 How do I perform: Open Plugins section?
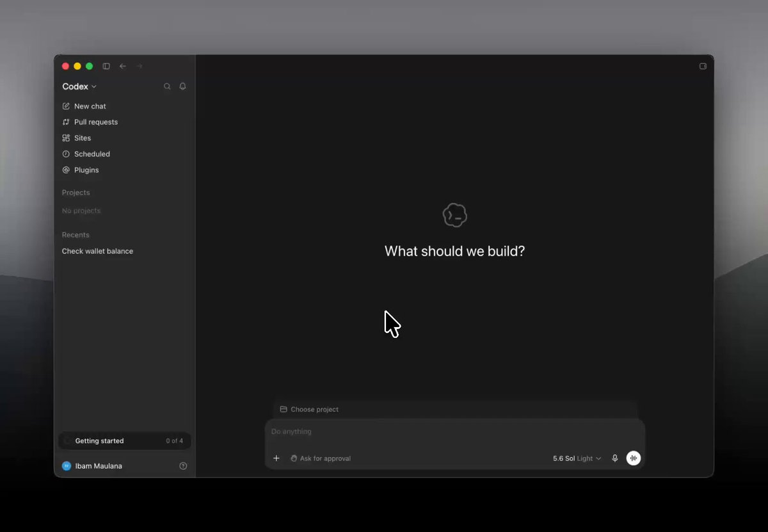coord(124,170)
